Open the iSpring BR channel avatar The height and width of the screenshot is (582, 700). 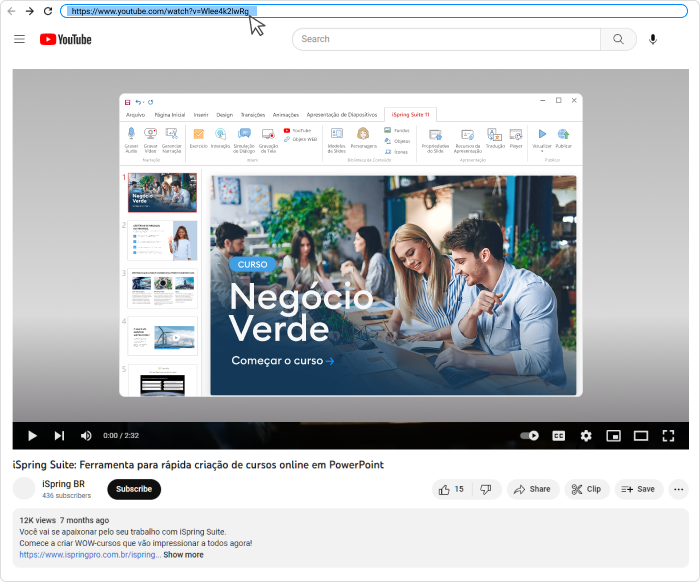[24, 488]
